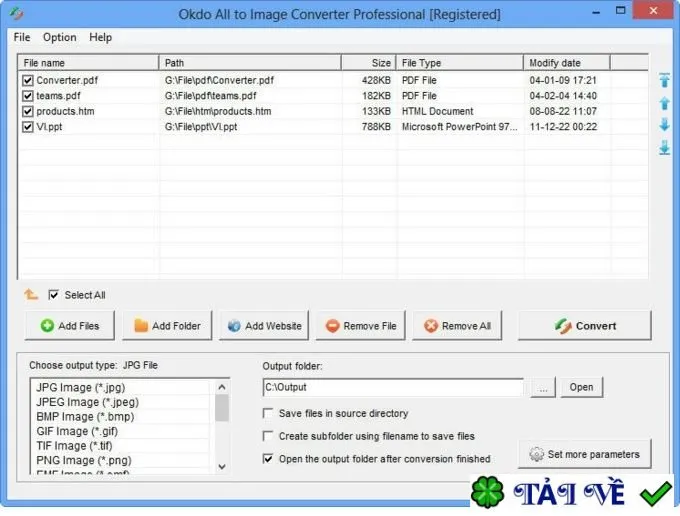Enable Create subfolder using filename option
Screen dimensions: 680x516
[x=268, y=436]
